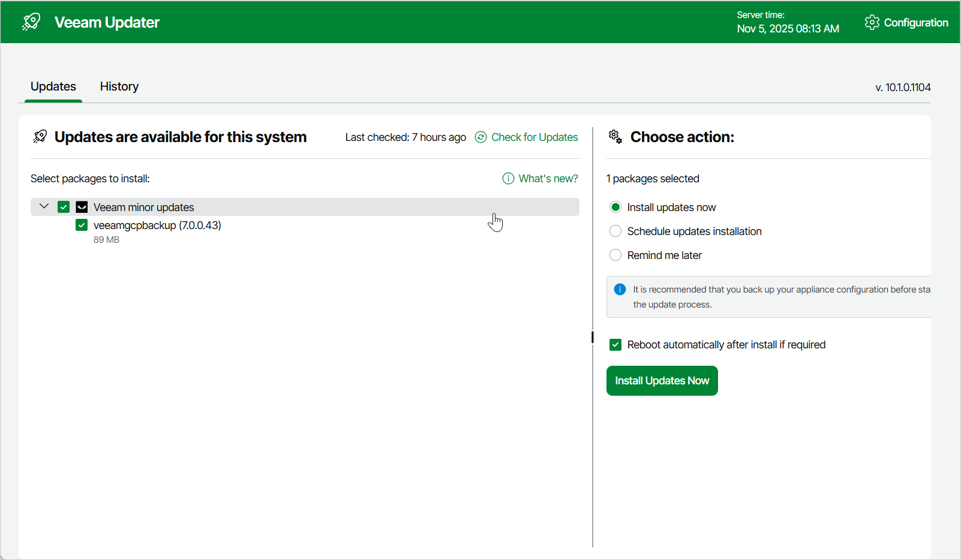The width and height of the screenshot is (961, 560).
Task: Click the gears icon beside Choose action
Action: (615, 137)
